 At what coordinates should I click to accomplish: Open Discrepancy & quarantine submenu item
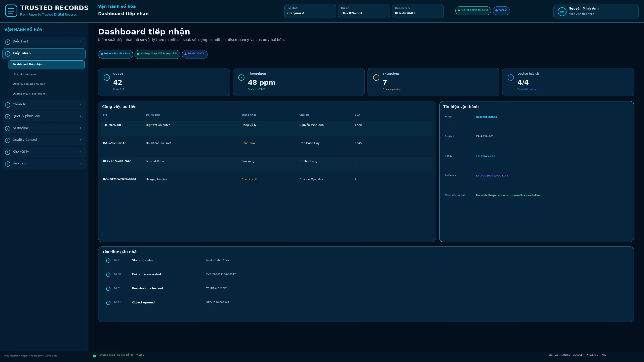[x=47, y=94]
